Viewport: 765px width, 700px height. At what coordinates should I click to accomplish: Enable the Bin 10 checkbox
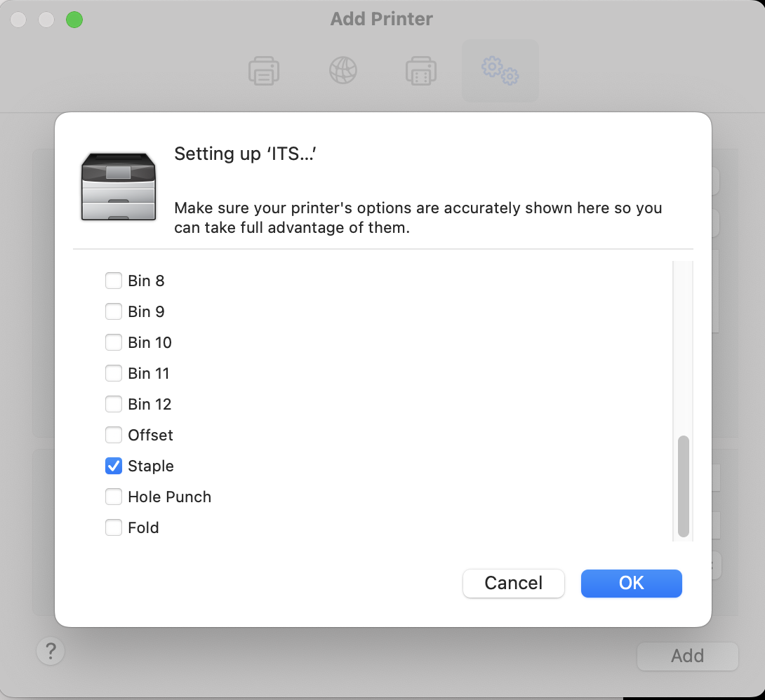pyautogui.click(x=114, y=342)
